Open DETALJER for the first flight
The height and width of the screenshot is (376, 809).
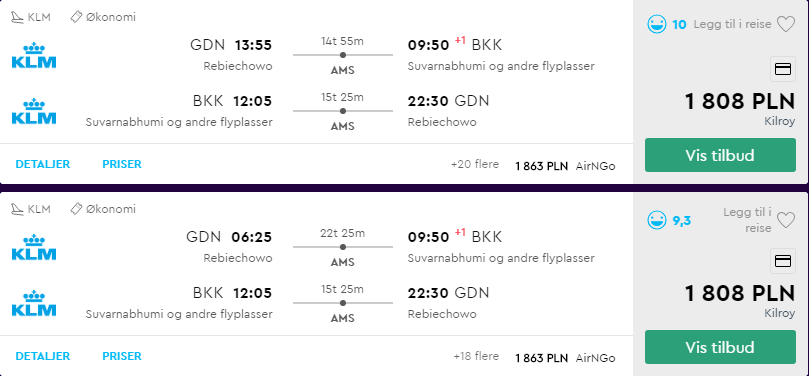click(42, 165)
